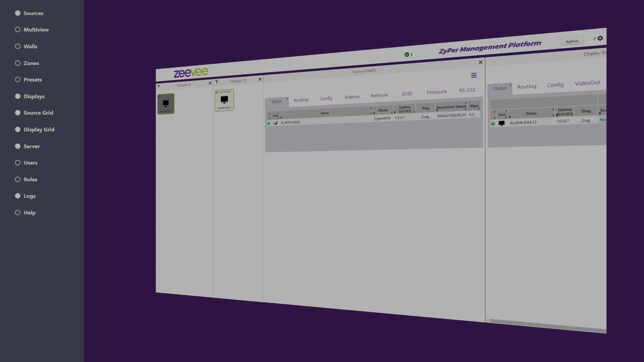Select the display device monitor tile
644x362 pixels.
click(224, 100)
